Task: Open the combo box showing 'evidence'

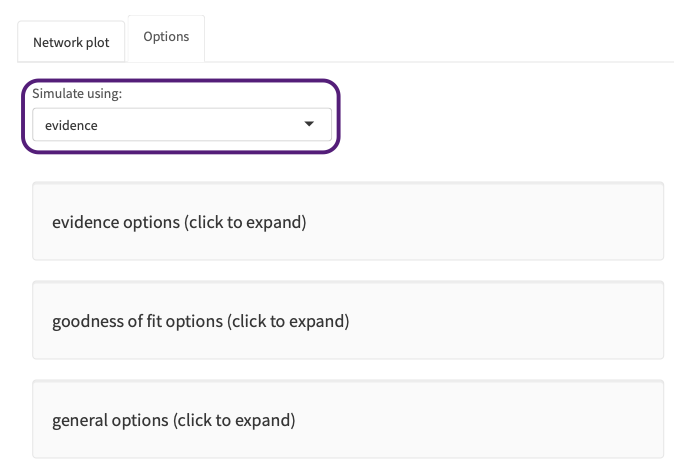Action: (x=181, y=125)
